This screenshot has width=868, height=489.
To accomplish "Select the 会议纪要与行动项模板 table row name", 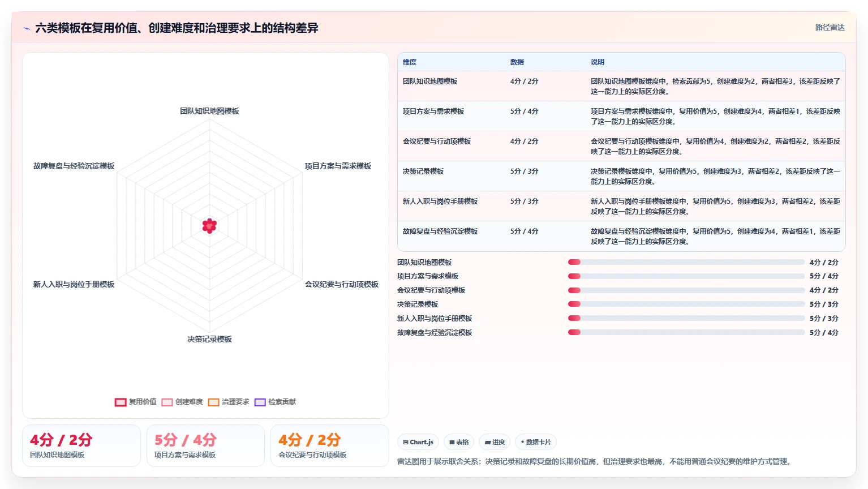I will coord(437,141).
